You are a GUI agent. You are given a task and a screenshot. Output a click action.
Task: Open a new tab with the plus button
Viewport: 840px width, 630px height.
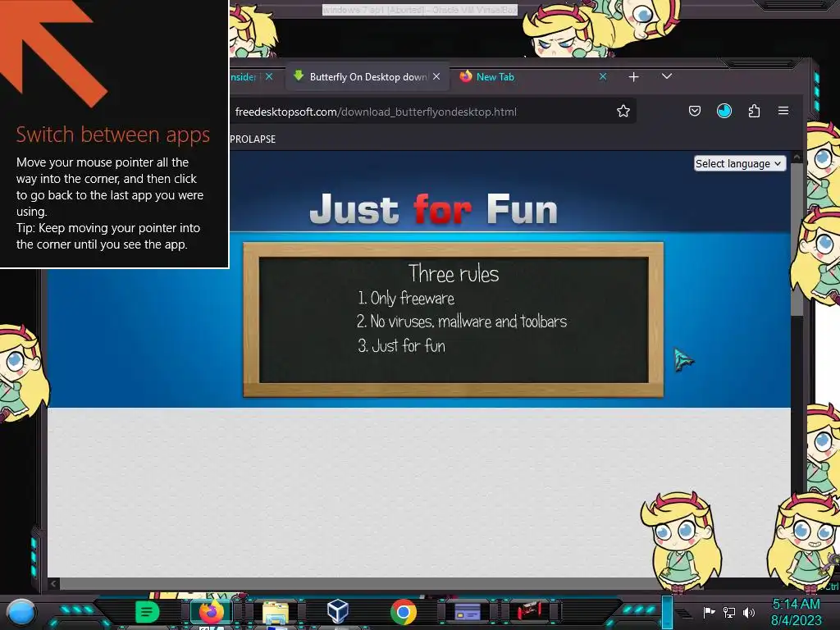coord(634,77)
